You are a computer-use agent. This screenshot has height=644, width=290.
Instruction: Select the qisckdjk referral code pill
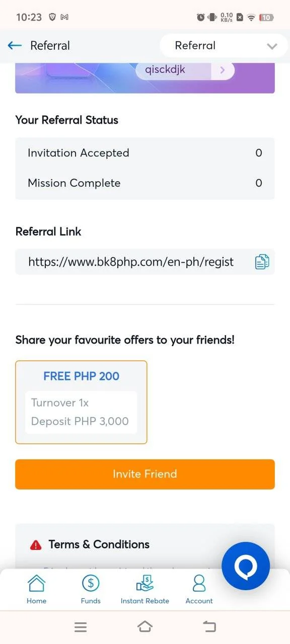click(x=185, y=70)
